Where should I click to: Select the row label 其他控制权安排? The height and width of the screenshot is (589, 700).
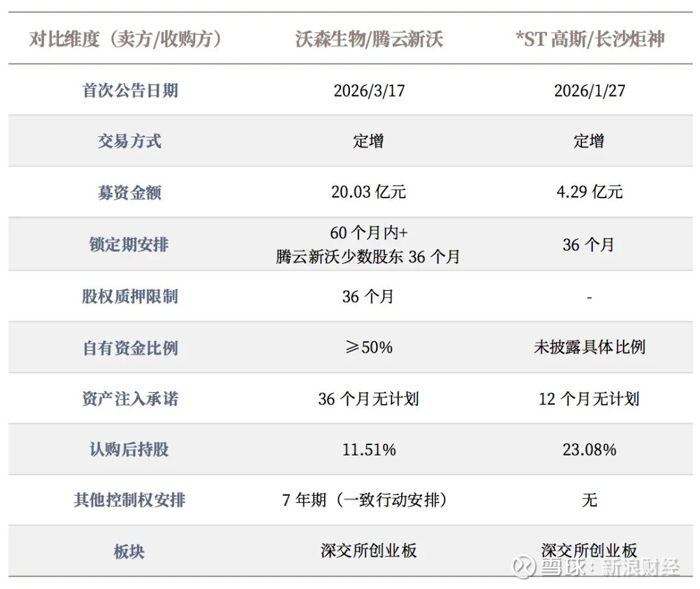pyautogui.click(x=130, y=500)
